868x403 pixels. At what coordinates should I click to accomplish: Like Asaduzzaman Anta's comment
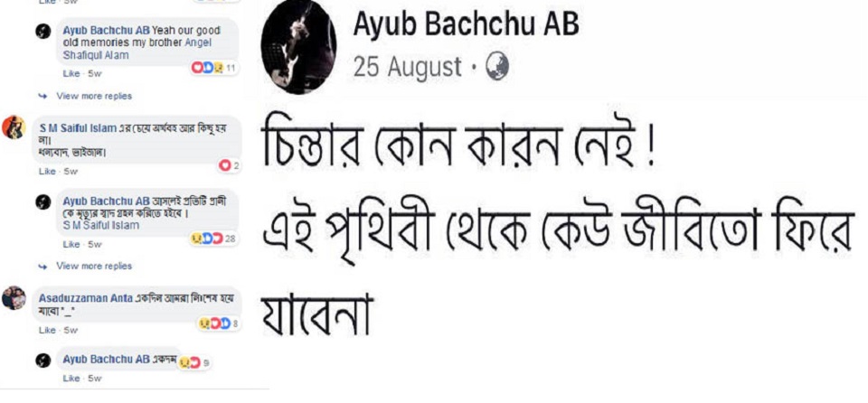point(47,330)
